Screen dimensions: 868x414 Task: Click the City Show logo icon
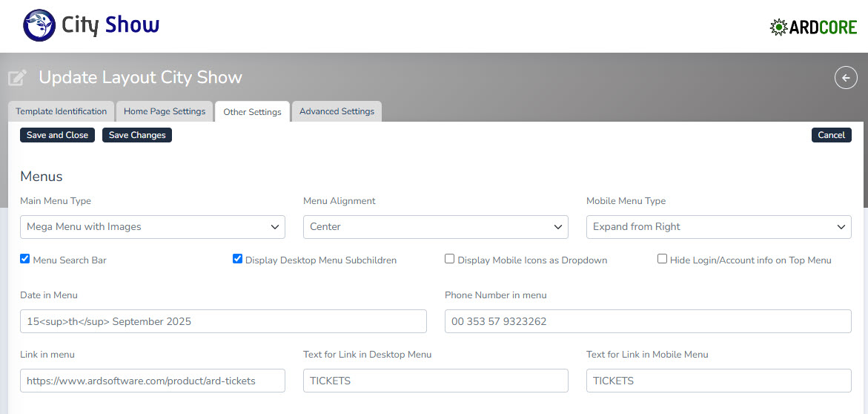[39, 25]
